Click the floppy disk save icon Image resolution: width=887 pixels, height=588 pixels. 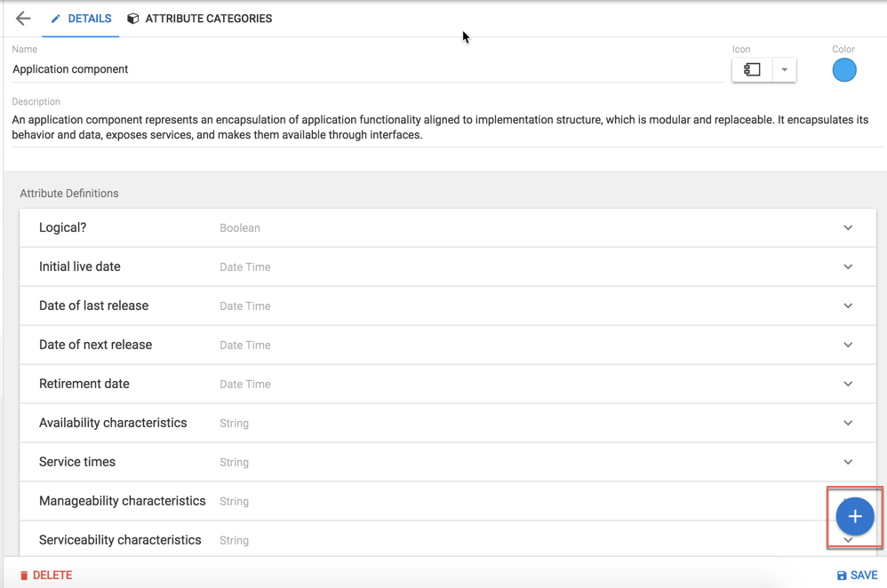[x=842, y=576]
